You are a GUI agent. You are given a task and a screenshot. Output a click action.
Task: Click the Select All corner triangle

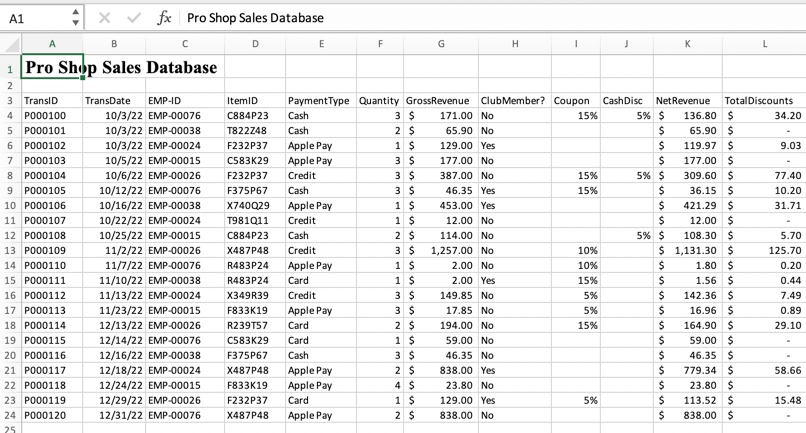[11, 44]
